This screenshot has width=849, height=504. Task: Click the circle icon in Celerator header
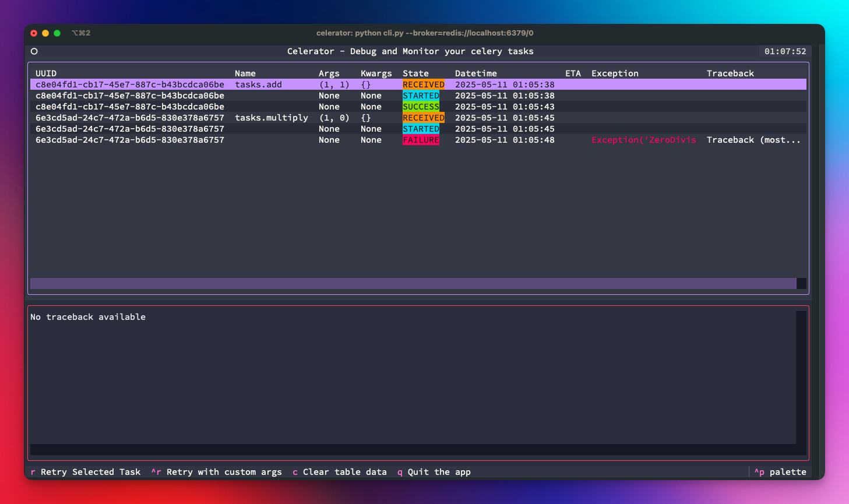34,51
